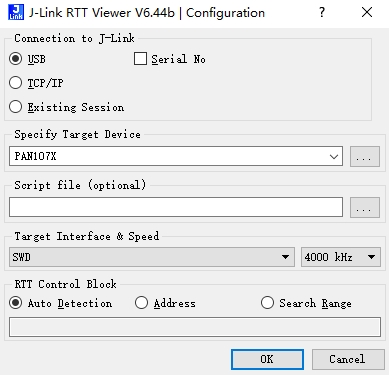Click the PAN107X device combo box text

pos(35,156)
